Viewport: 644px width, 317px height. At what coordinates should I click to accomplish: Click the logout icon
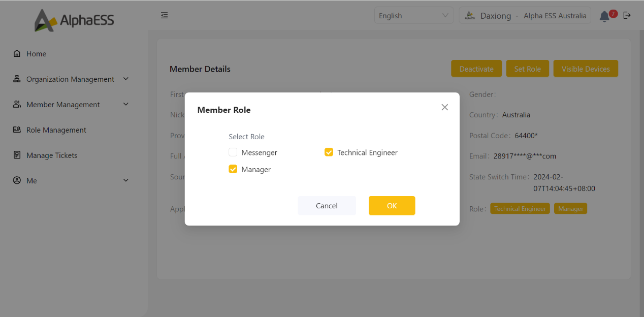click(x=627, y=15)
